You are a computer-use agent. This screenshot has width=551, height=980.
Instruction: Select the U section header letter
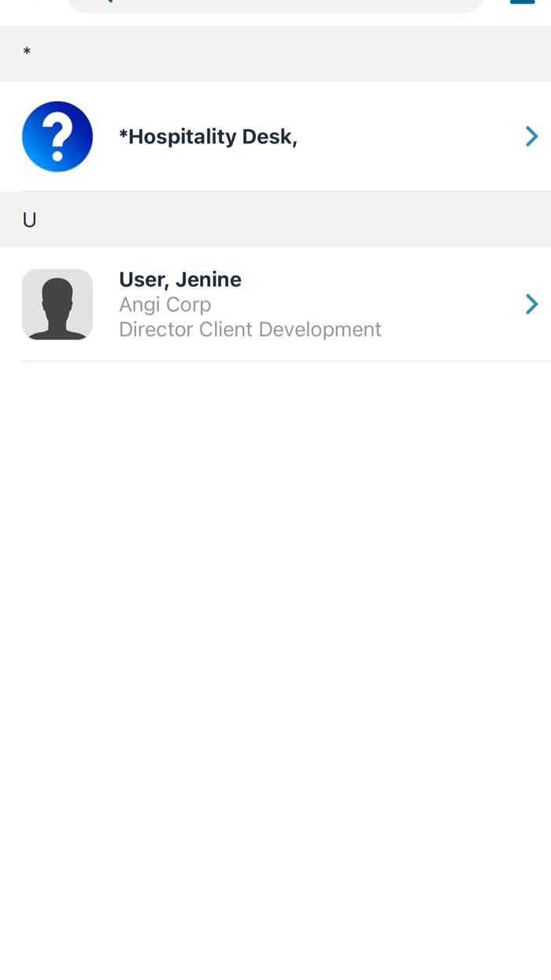(29, 220)
